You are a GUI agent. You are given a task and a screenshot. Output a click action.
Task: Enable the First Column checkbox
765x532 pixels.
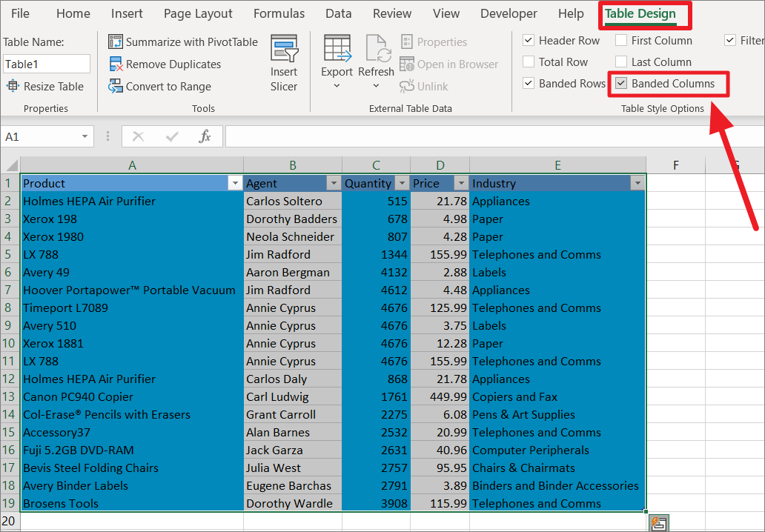coord(621,40)
